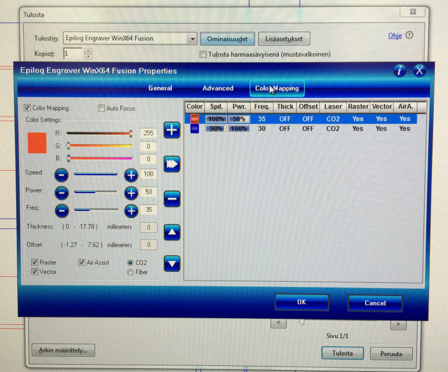This screenshot has height=372, width=448.
Task: Click the red color icon in the first row
Action: tap(194, 119)
